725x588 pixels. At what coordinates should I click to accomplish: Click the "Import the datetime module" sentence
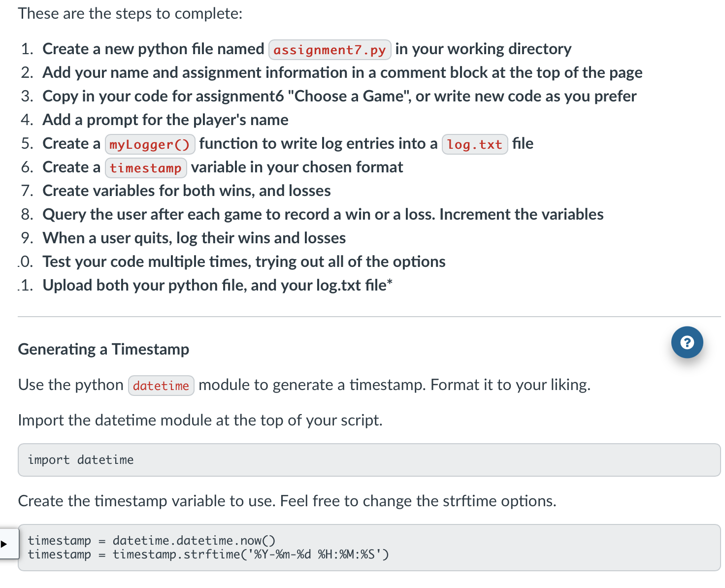[x=200, y=420]
